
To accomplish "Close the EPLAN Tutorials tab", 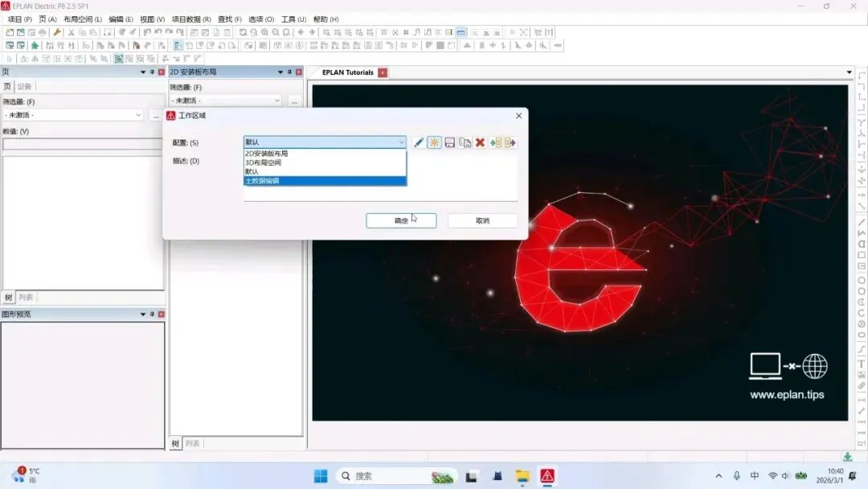I will pos(383,72).
